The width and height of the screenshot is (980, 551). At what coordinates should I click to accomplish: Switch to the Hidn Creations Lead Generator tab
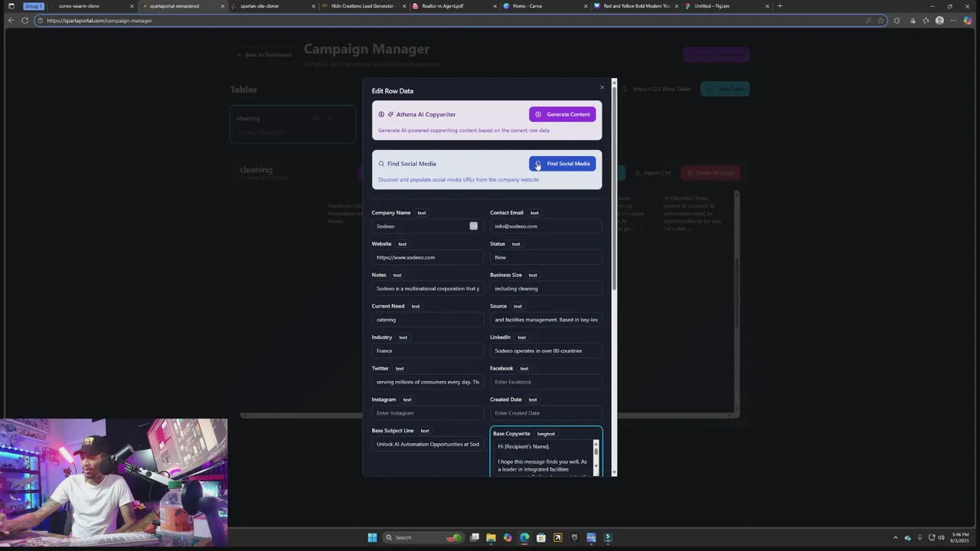coord(363,6)
